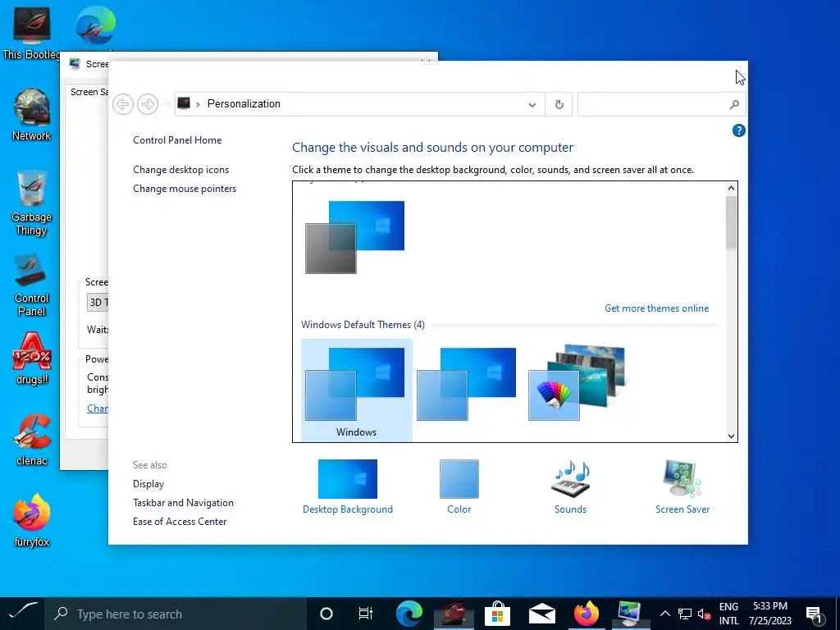Open the ROG File Explorer taskbar icon
This screenshot has height=630, width=840.
pos(453,614)
